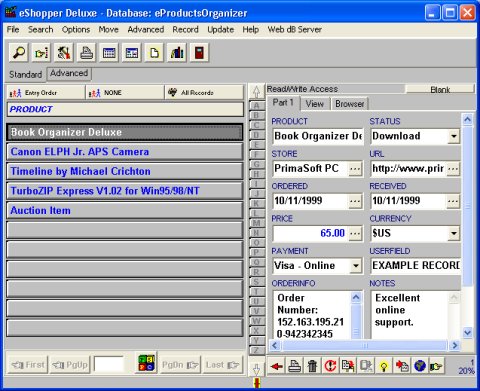Screen dimensions: 480x391
Task: Click the printer icon in record toolbar
Action: click(x=295, y=366)
